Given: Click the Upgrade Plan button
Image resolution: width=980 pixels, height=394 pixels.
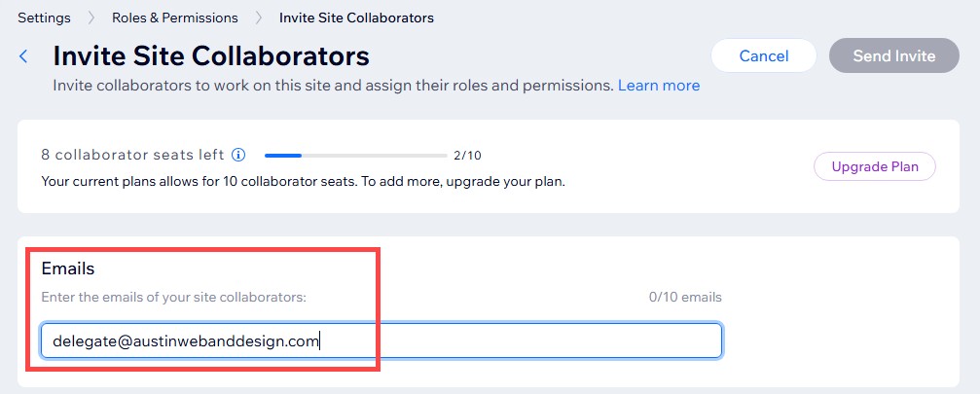Looking at the screenshot, I should pyautogui.click(x=874, y=166).
